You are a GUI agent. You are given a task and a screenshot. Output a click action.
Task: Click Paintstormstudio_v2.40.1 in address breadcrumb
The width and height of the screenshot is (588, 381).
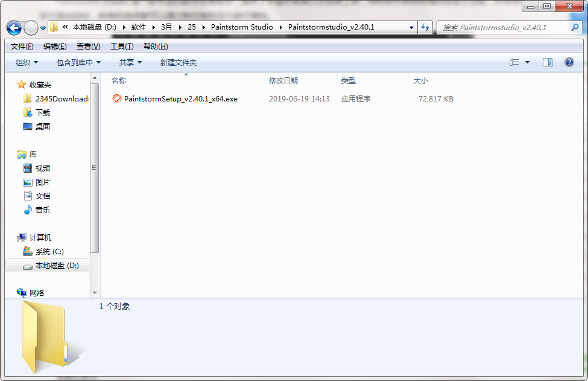click(x=331, y=27)
